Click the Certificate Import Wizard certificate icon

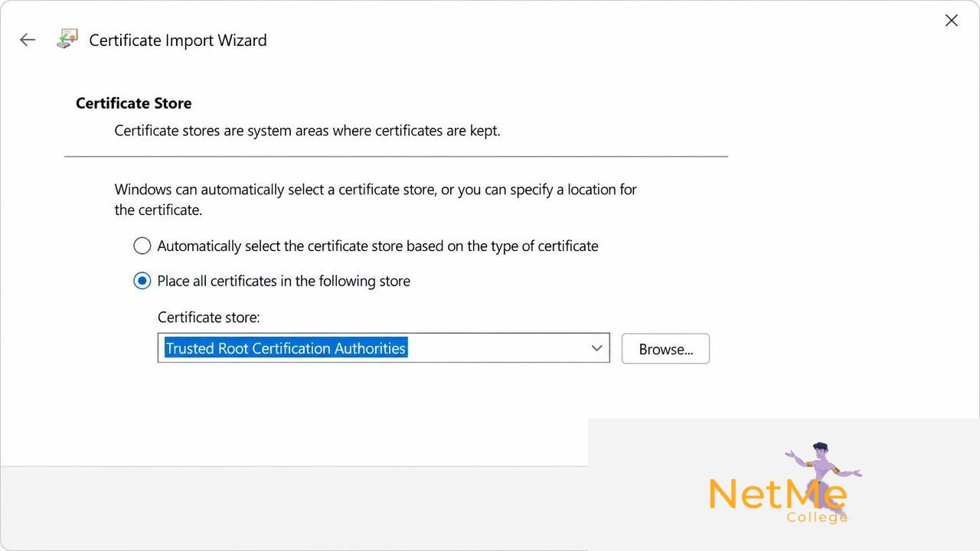click(x=67, y=39)
